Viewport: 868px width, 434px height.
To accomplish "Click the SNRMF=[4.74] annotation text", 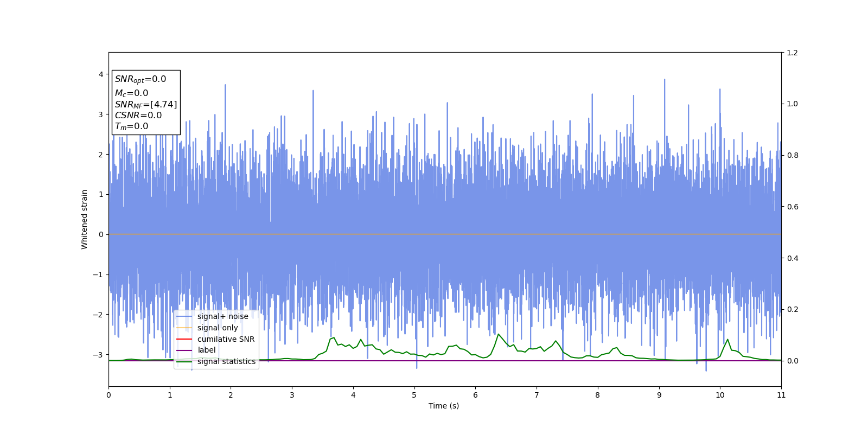I will tap(146, 105).
